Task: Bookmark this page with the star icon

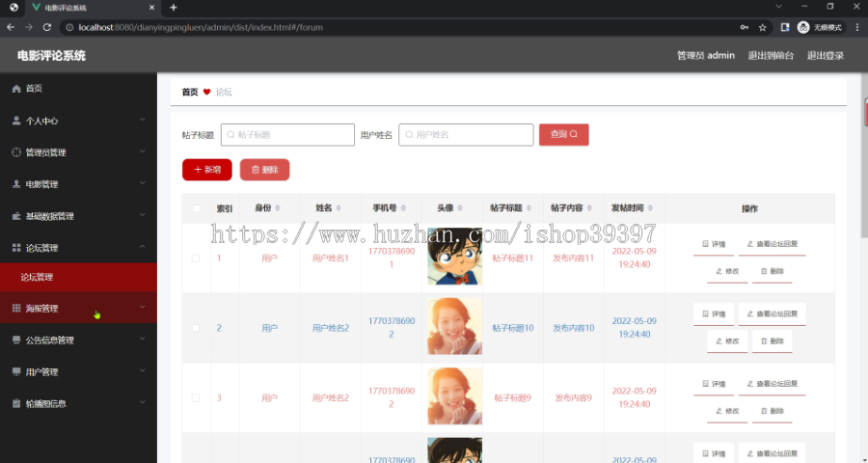Action: (x=762, y=27)
